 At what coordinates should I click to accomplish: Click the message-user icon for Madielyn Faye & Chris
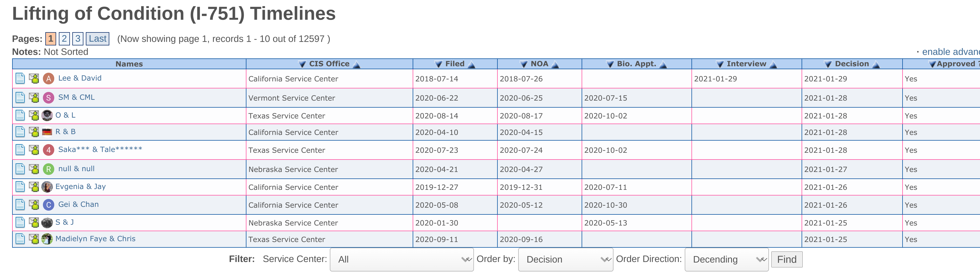click(x=34, y=239)
